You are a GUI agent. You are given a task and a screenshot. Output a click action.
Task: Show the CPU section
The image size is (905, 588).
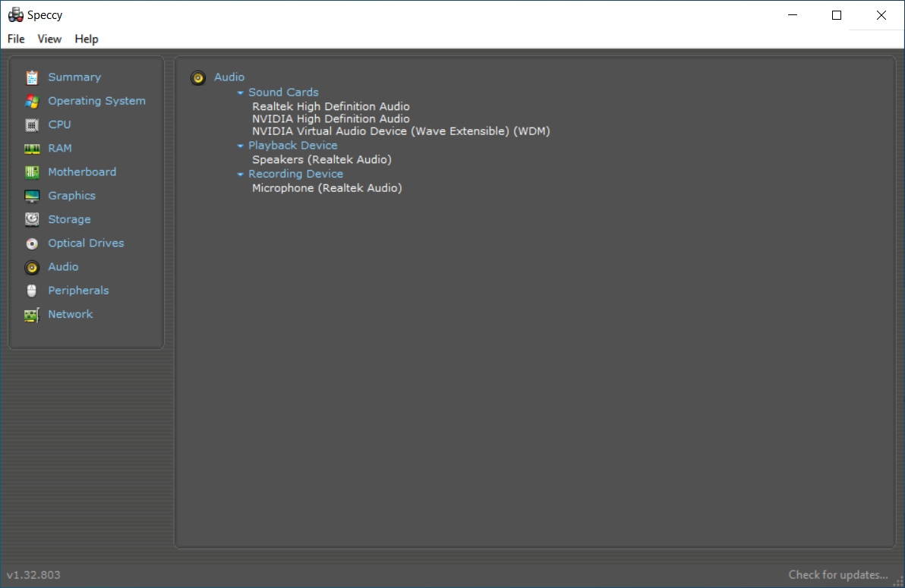pos(59,124)
